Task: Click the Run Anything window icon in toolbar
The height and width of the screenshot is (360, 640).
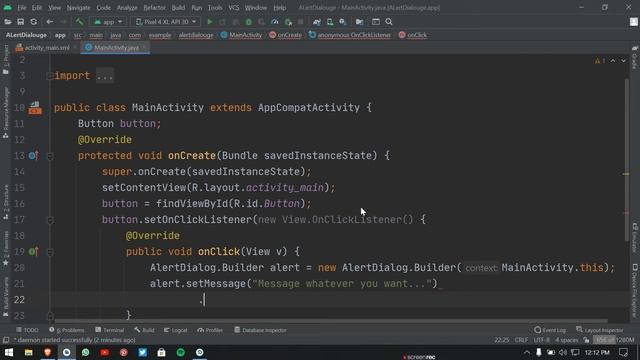Action: click(376, 22)
